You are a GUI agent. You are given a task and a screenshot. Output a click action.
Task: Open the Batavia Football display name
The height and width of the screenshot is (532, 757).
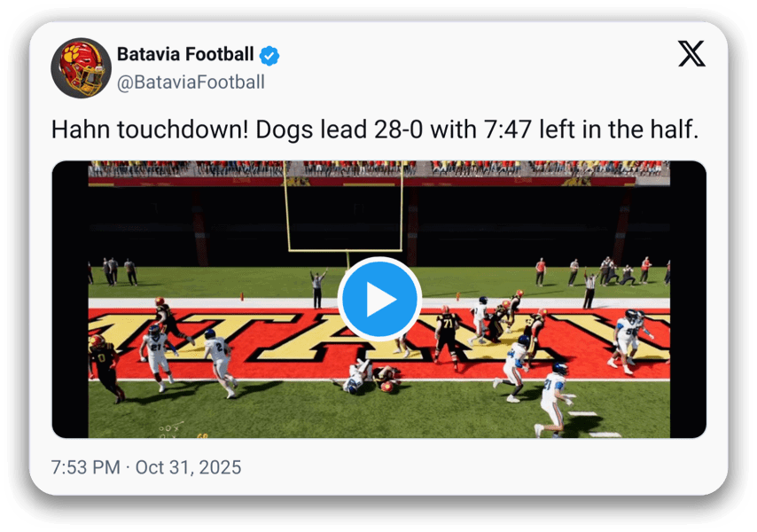[x=185, y=55]
